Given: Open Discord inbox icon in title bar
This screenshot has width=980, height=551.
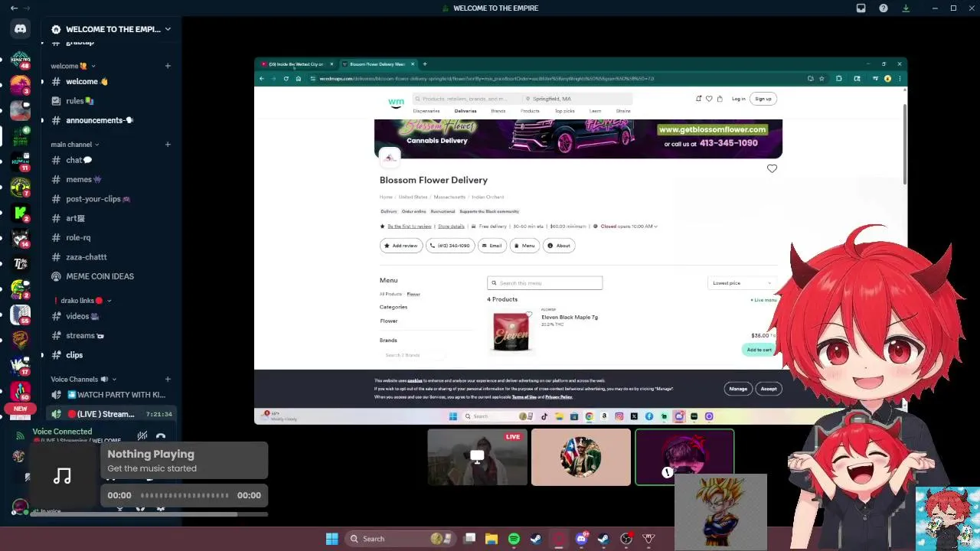Looking at the screenshot, I should [861, 8].
